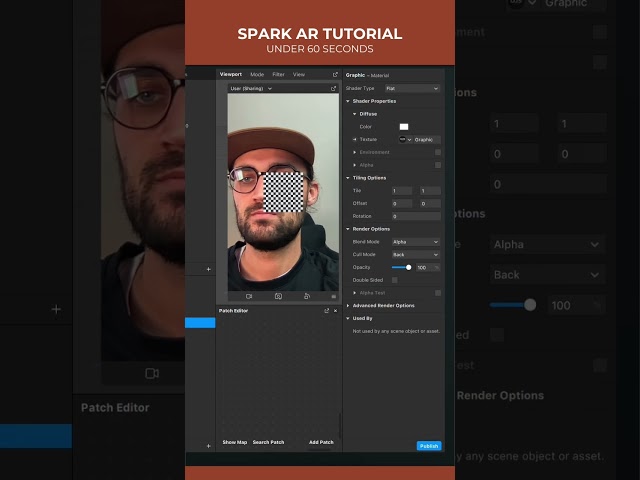This screenshot has height=480, width=640.
Task: Click the rotate device icon below preview
Action: click(x=307, y=296)
